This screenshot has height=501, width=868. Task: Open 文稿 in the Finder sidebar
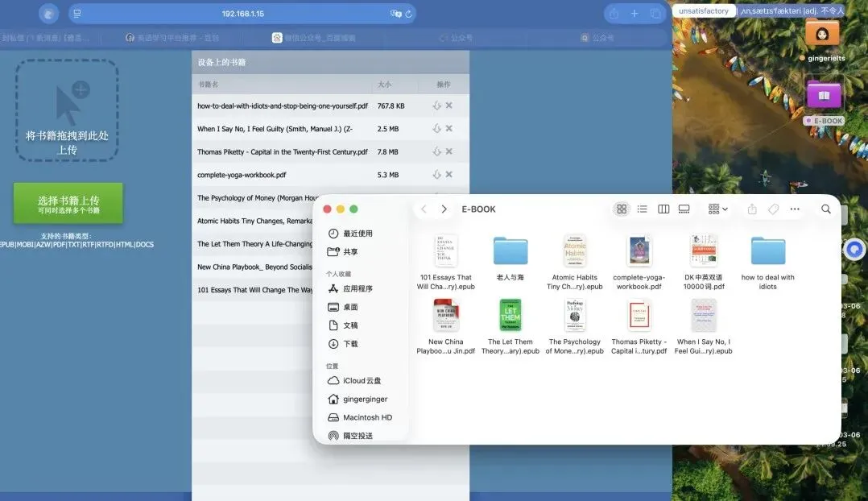(x=343, y=325)
